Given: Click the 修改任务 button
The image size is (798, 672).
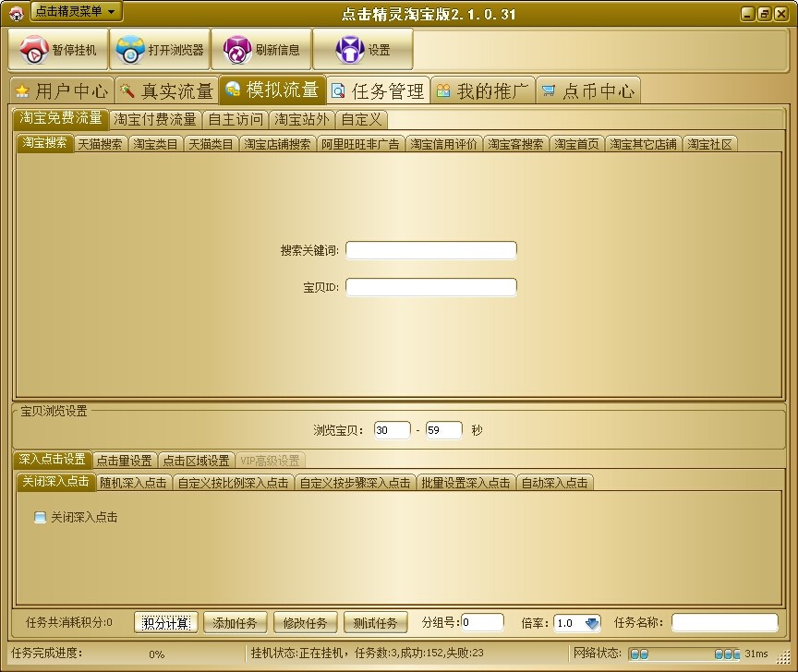Looking at the screenshot, I should click(x=306, y=623).
